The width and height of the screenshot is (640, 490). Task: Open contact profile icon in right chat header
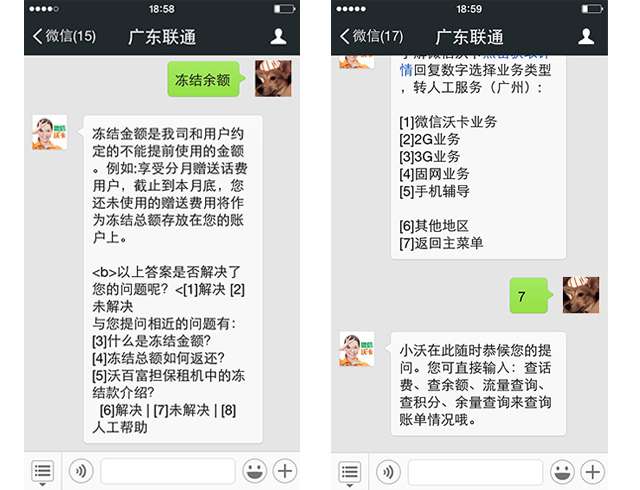(x=586, y=37)
